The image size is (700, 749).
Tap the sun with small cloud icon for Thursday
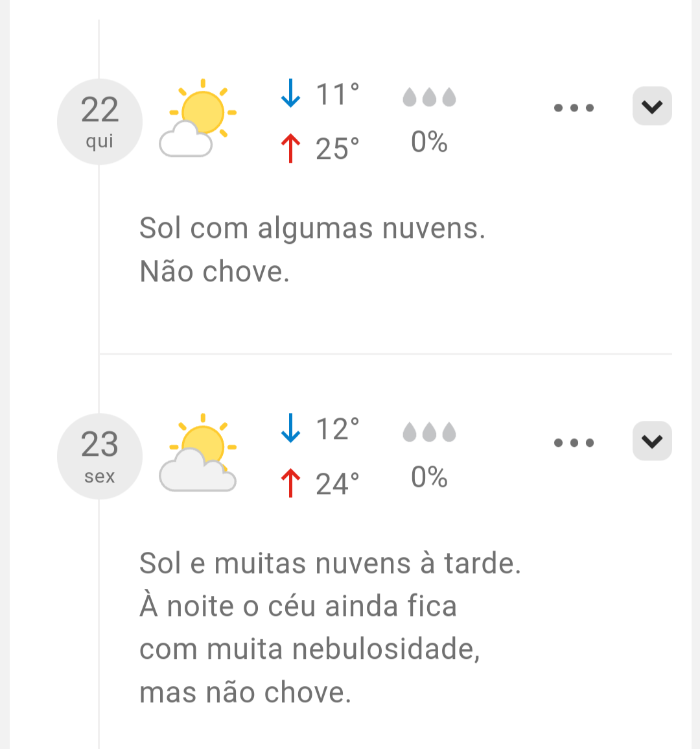198,118
